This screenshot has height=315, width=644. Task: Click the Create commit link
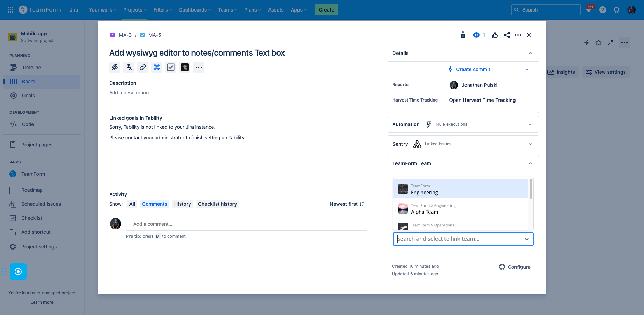click(x=473, y=69)
